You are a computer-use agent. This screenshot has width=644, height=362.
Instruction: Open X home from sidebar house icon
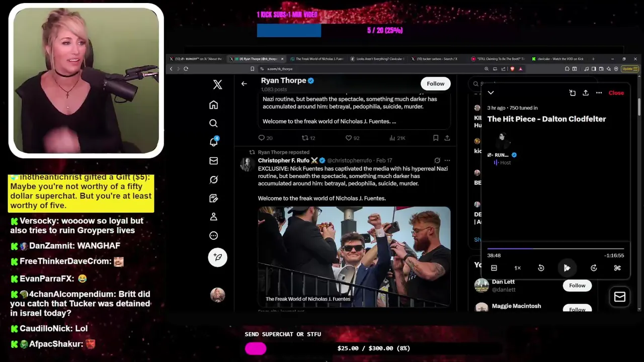click(x=214, y=105)
